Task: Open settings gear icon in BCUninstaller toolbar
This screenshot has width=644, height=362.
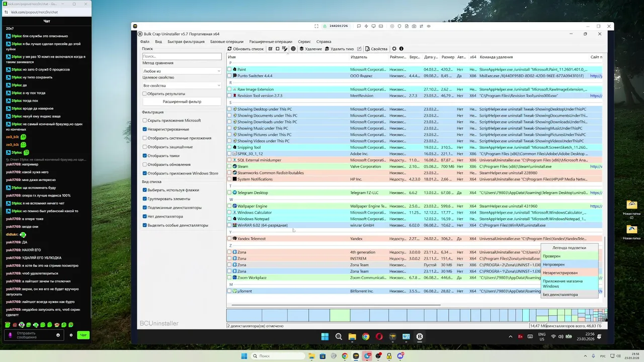Action: (394, 49)
